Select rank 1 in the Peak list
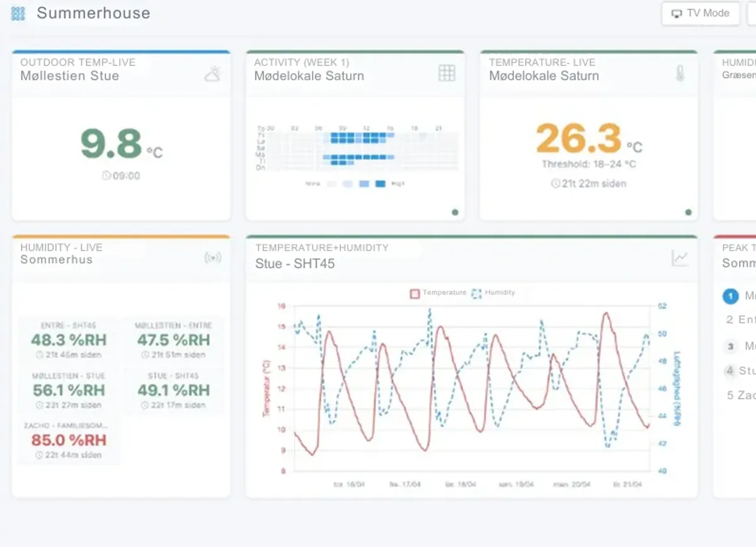Viewport: 756px width, 547px height. [x=730, y=295]
